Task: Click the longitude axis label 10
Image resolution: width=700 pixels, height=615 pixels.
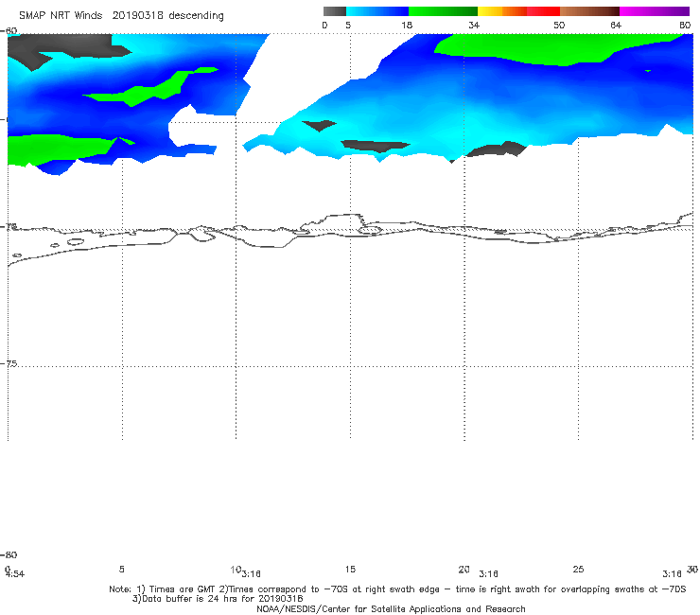Action: (236, 570)
